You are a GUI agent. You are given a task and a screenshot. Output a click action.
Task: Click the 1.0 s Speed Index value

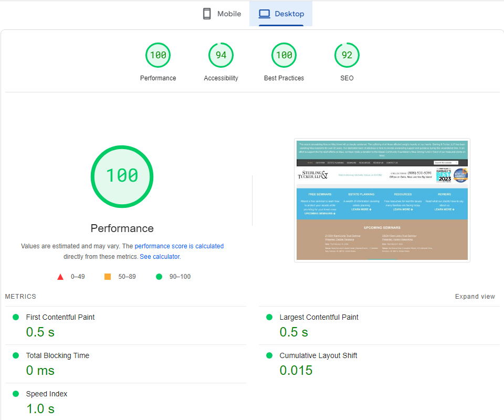coord(40,409)
